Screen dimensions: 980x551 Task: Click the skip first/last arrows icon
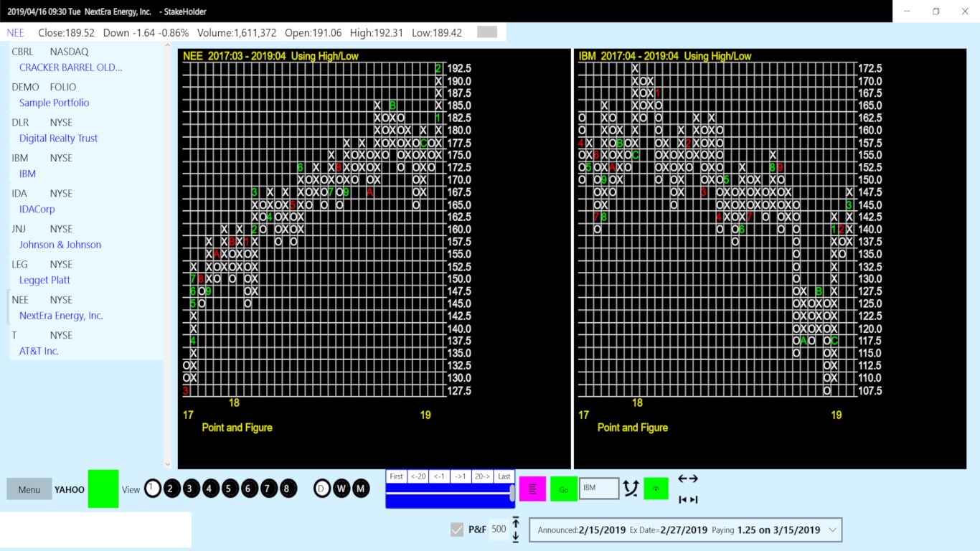688,499
